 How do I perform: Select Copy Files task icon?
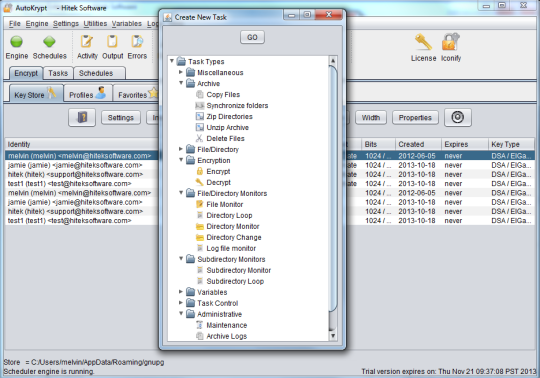[x=199, y=94]
